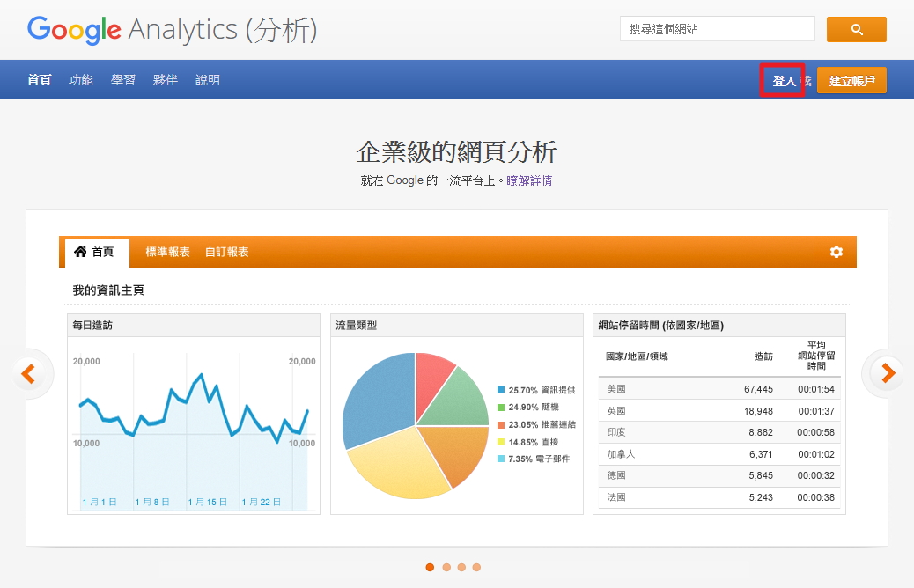This screenshot has height=588, width=914.
Task: Click the light blue 7.35% legend swatch
Action: point(501,459)
